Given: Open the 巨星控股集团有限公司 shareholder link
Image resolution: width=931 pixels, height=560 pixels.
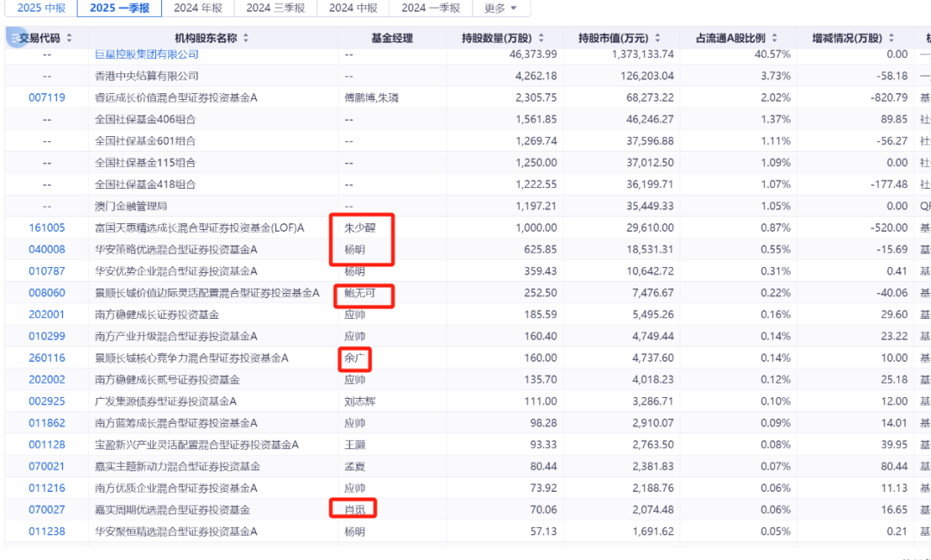Looking at the screenshot, I should [x=147, y=54].
